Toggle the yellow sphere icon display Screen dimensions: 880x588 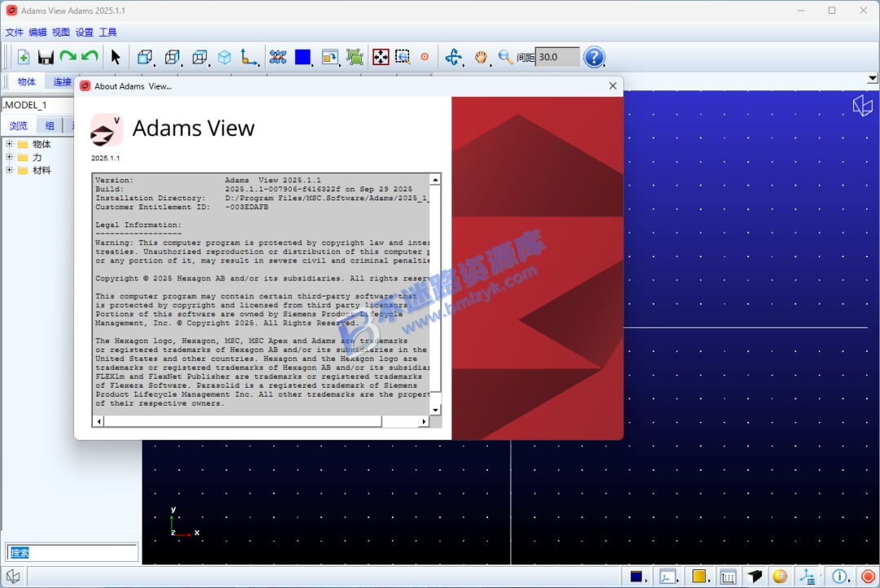pos(780,577)
